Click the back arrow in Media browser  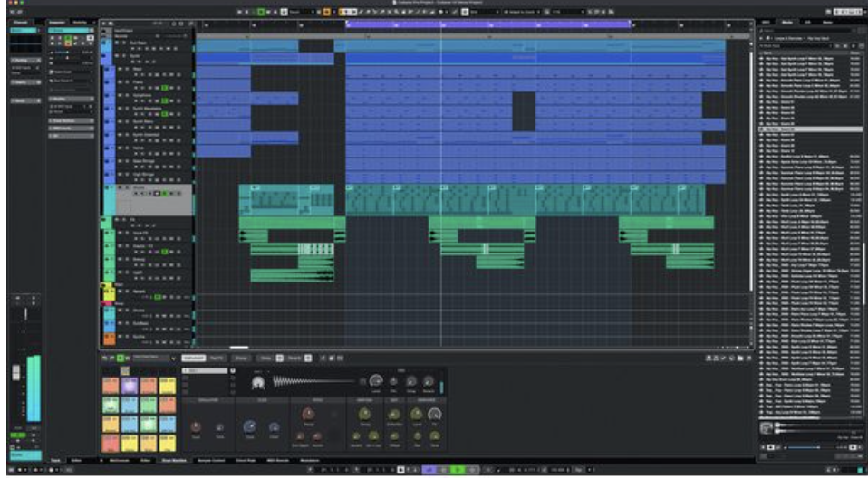coord(762,38)
